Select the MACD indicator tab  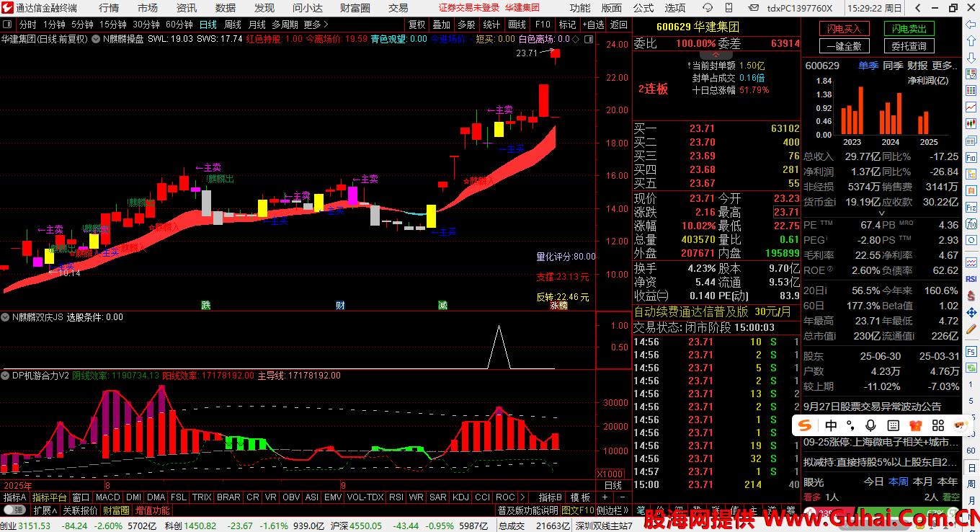[107, 497]
